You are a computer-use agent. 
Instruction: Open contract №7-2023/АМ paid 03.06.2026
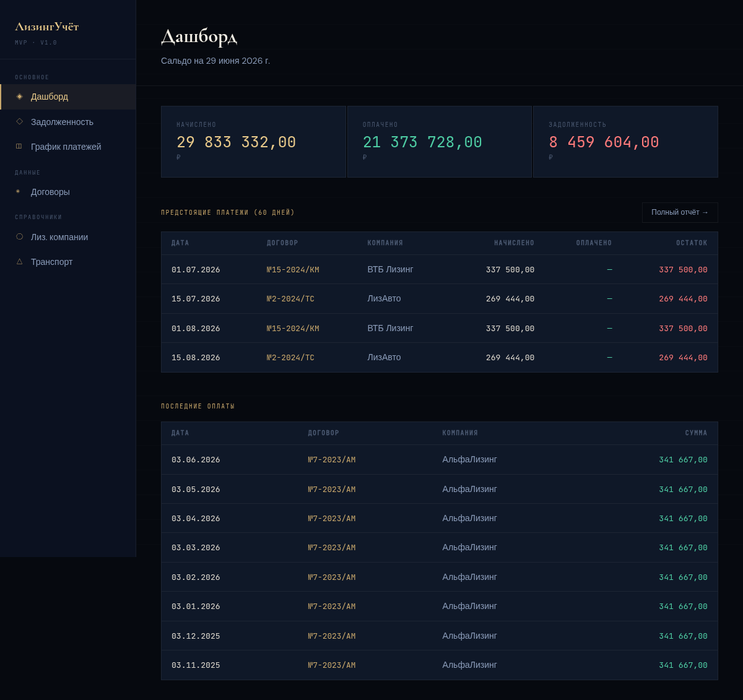point(332,460)
